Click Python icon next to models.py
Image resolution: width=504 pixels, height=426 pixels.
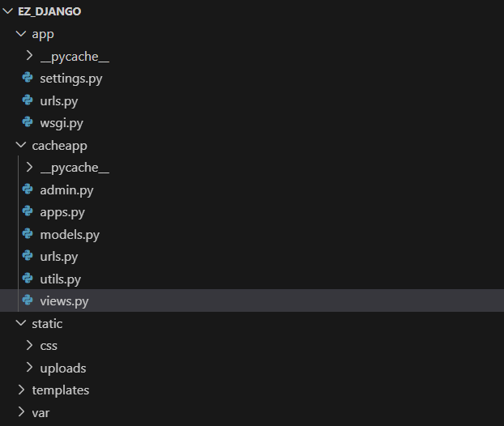pos(28,235)
